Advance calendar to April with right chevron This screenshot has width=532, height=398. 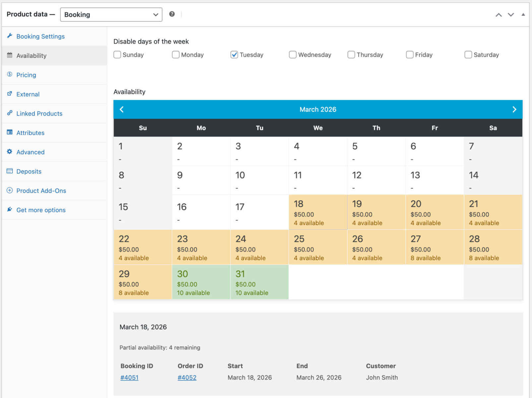point(514,109)
